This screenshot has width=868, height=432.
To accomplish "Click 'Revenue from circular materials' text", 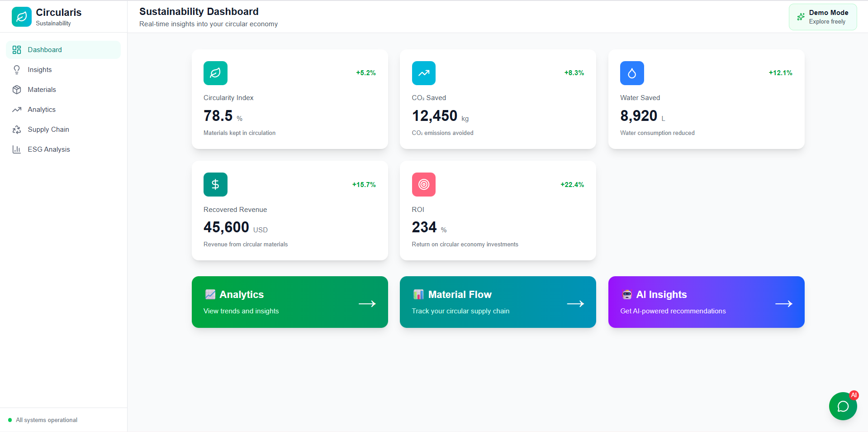I will (246, 245).
